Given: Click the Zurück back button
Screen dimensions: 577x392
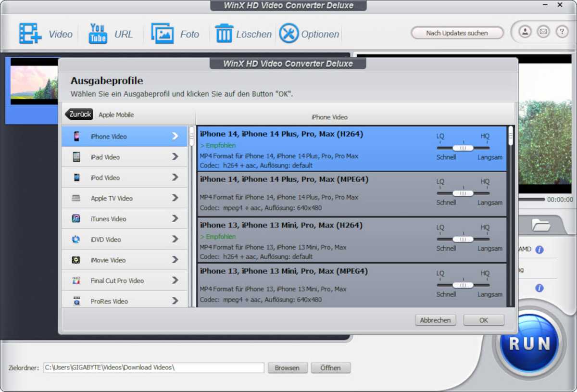Looking at the screenshot, I should tap(79, 114).
